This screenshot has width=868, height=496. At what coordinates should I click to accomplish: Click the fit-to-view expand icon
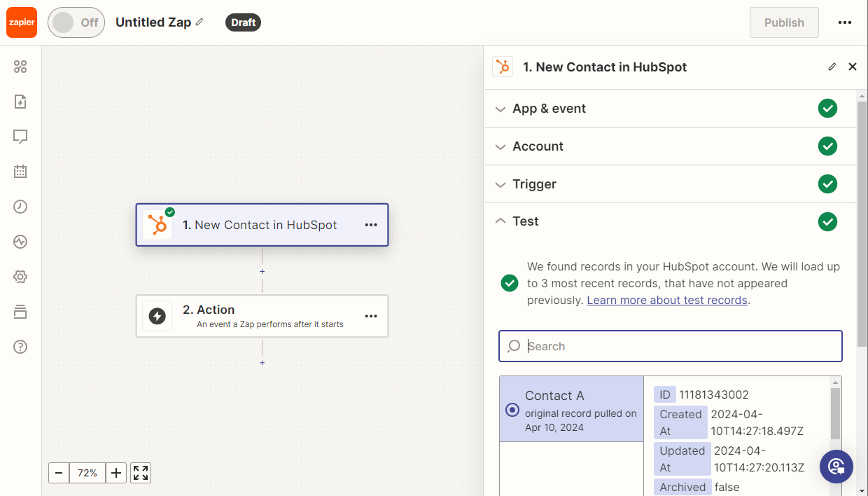pos(141,473)
